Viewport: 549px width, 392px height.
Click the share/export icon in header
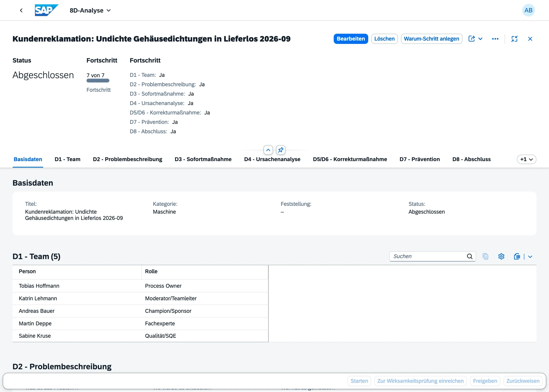[x=472, y=39]
